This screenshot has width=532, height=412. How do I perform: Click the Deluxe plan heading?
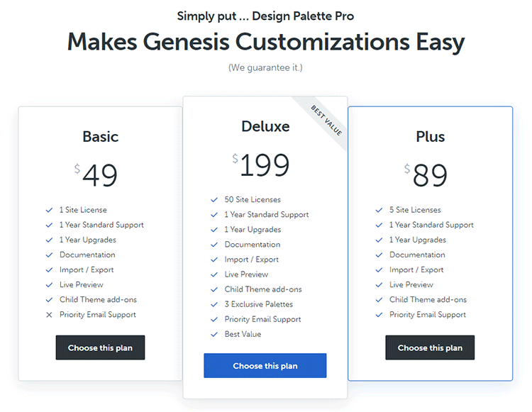coord(265,126)
